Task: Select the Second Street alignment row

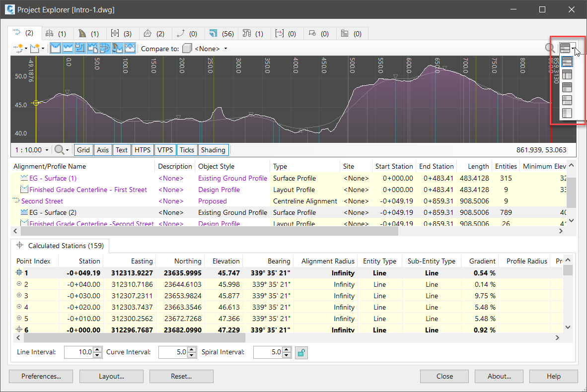Action: point(42,201)
